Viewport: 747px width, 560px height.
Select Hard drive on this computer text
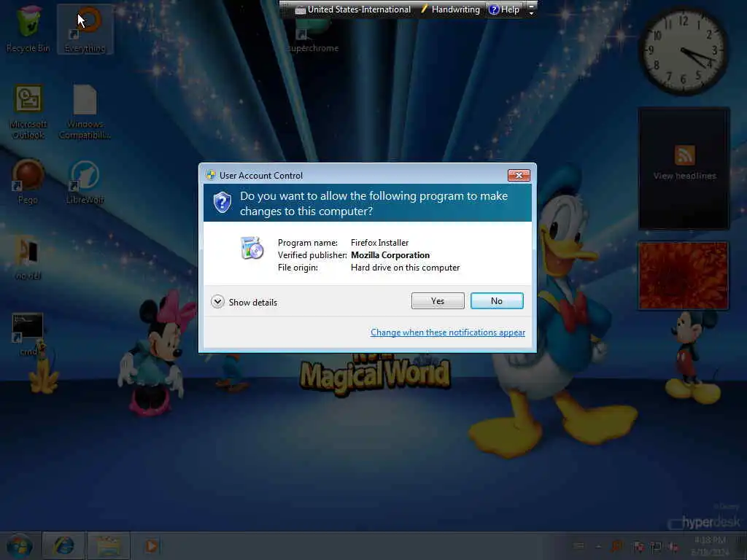(x=405, y=268)
